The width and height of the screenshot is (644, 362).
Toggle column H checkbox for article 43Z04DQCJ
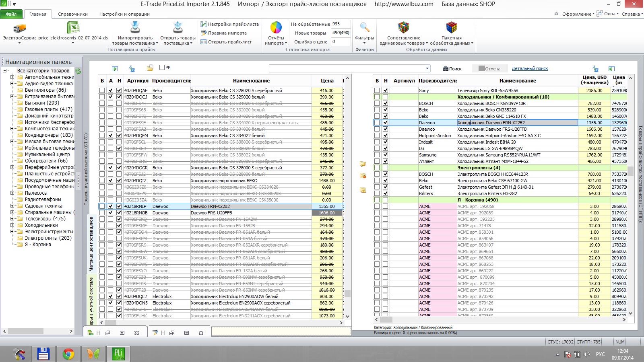[119, 97]
